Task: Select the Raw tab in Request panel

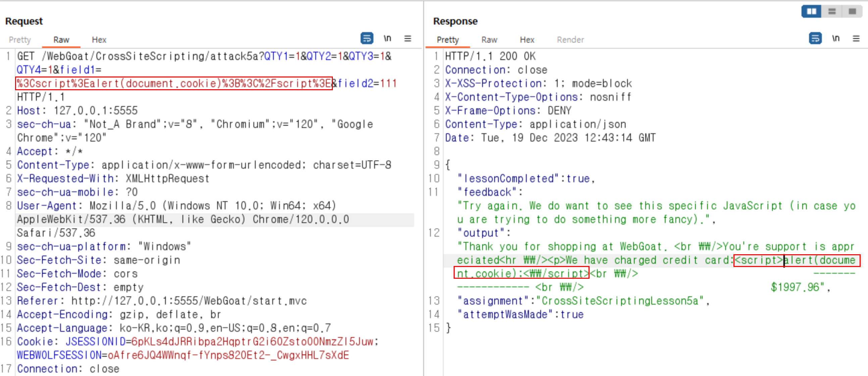Action: pyautogui.click(x=61, y=40)
